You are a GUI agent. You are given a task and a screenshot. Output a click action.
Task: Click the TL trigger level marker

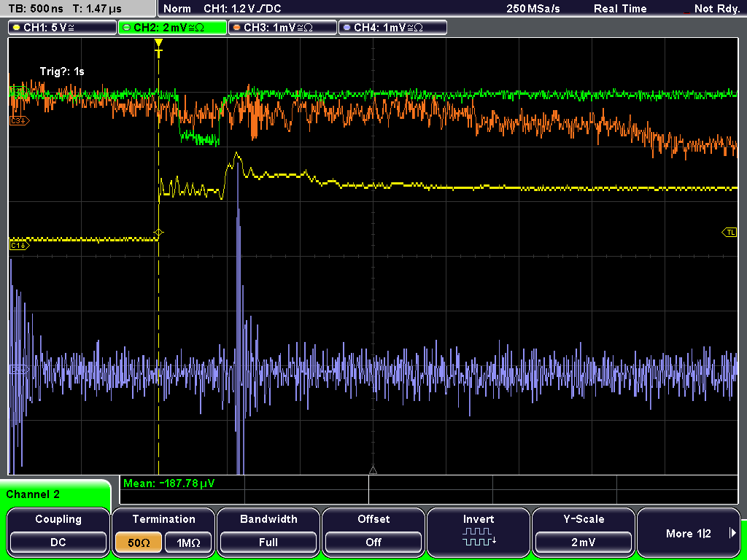tap(729, 233)
